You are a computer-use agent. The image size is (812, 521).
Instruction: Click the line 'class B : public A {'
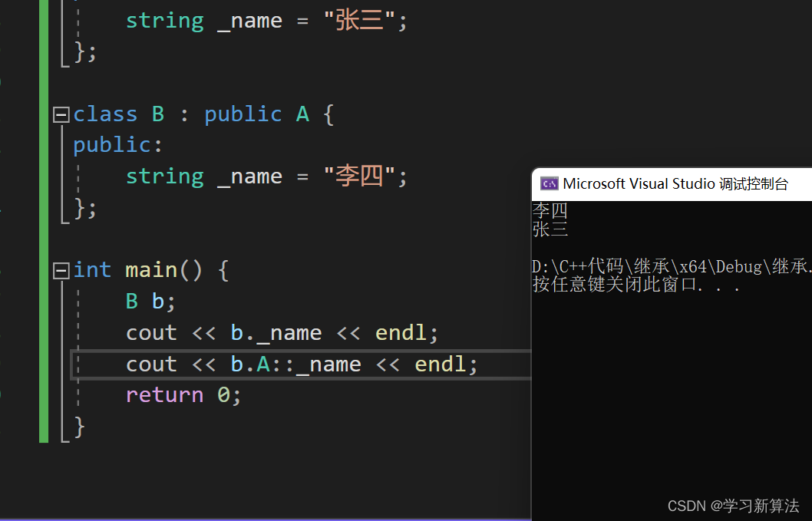tap(203, 114)
